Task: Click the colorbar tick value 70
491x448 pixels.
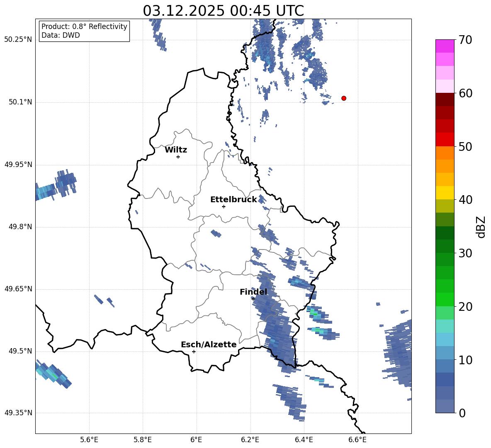Action: point(465,40)
